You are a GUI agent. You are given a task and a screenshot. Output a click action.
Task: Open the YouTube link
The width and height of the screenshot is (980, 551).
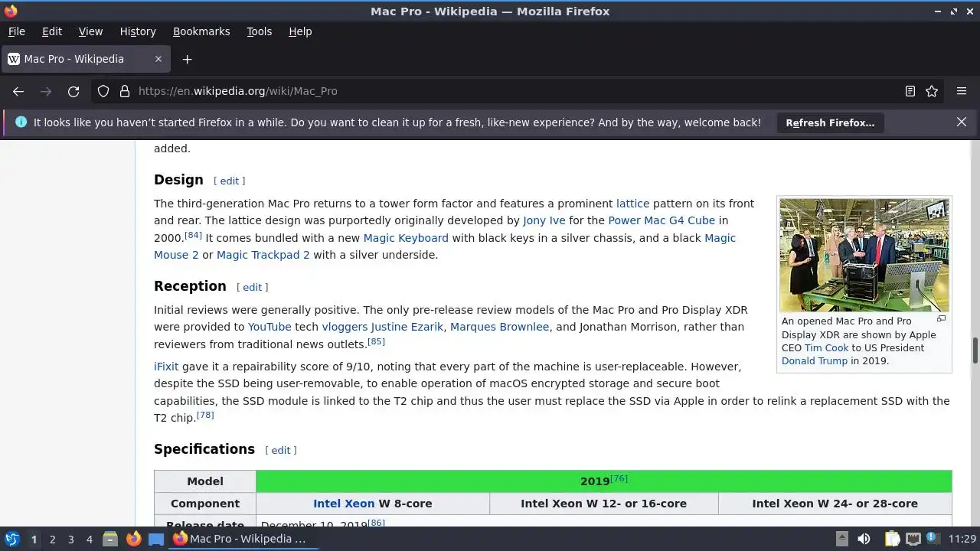(x=269, y=327)
